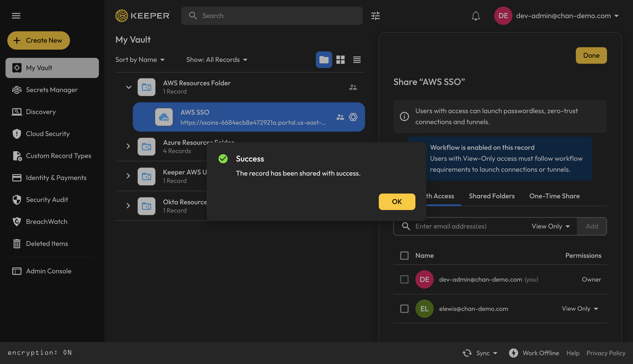633x364 pixels.
Task: Check the box for elewis@chan-demo.com
Action: pos(404,309)
